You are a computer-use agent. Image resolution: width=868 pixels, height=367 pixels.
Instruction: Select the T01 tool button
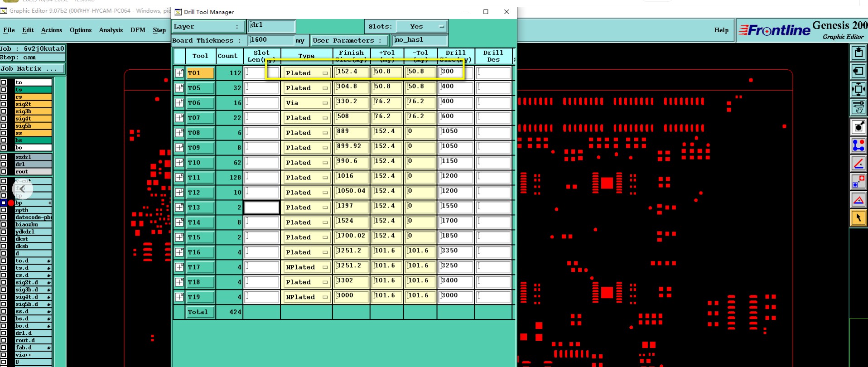[x=200, y=73]
